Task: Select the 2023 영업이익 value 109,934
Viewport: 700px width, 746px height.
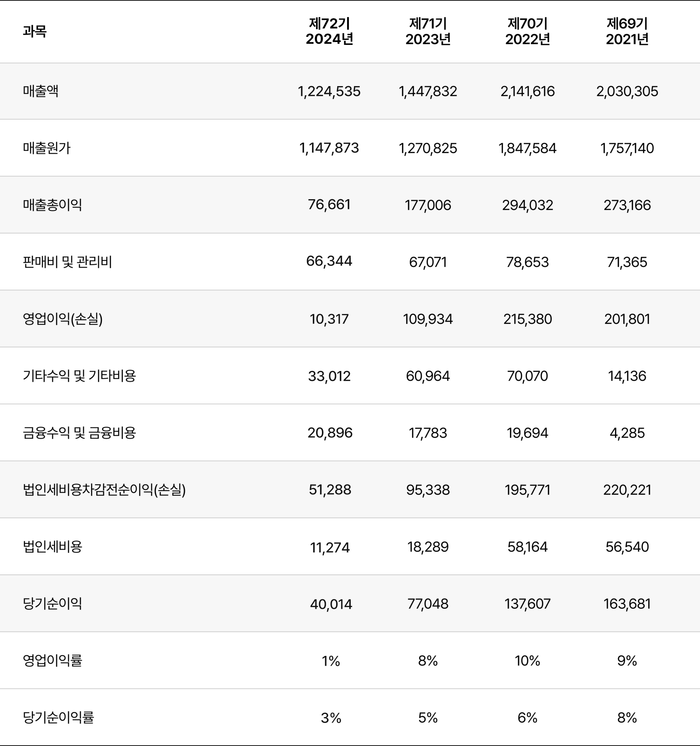Action: [428, 319]
